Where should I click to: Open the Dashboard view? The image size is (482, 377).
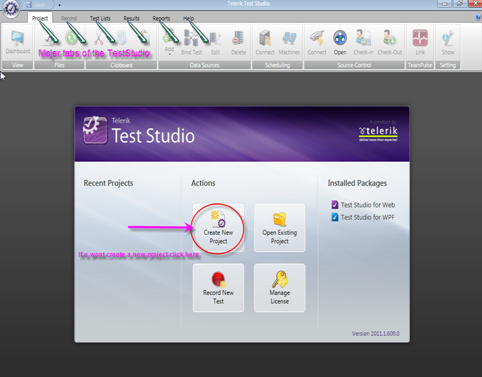18,42
